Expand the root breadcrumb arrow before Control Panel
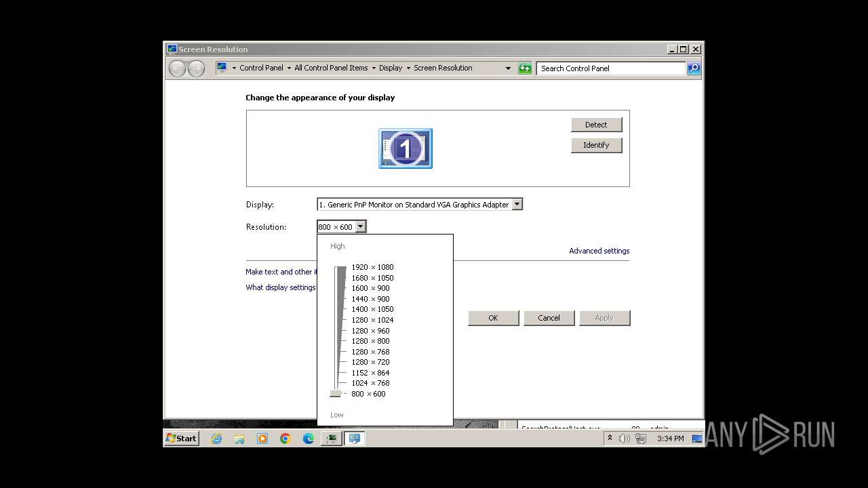 (234, 68)
